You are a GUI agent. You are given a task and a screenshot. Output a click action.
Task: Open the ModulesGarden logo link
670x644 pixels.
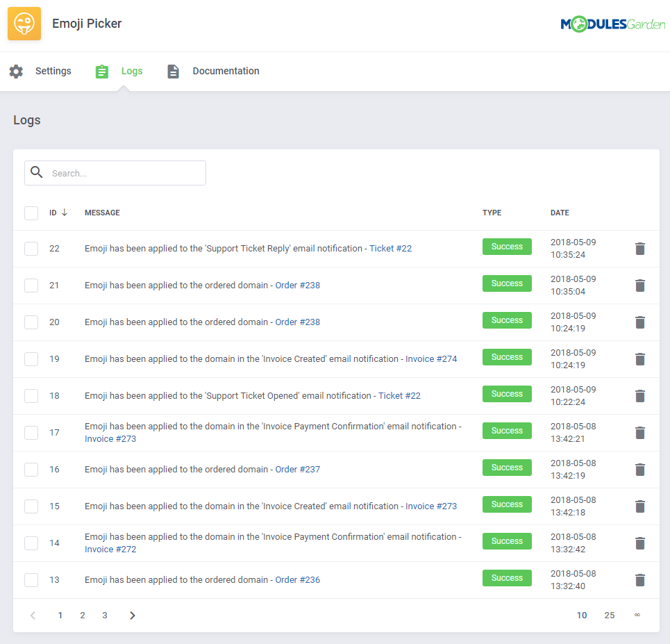612,24
